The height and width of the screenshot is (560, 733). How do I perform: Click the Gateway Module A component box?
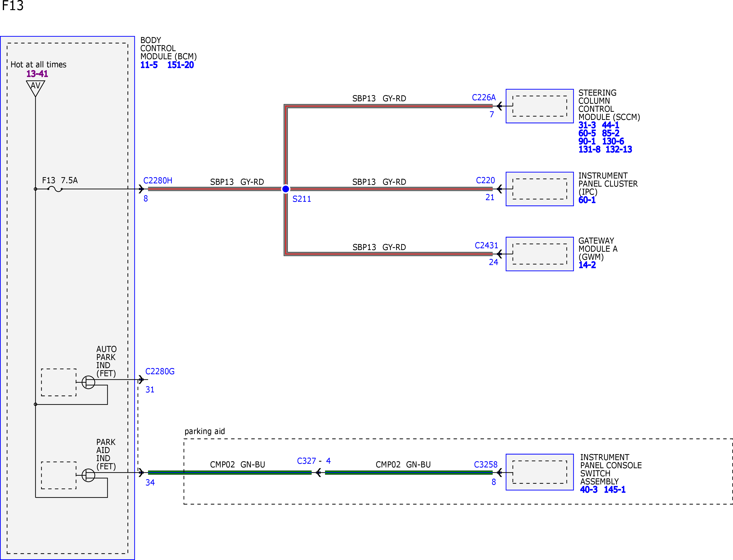(x=540, y=254)
